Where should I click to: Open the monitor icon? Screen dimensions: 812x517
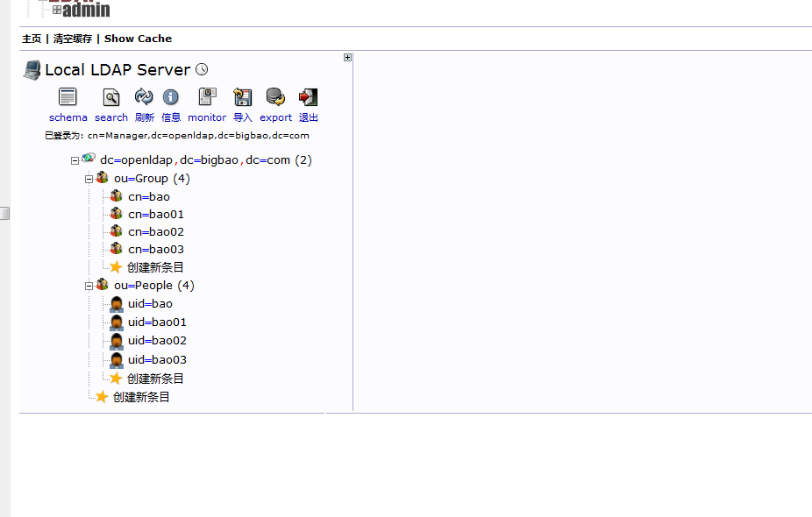pos(207,96)
